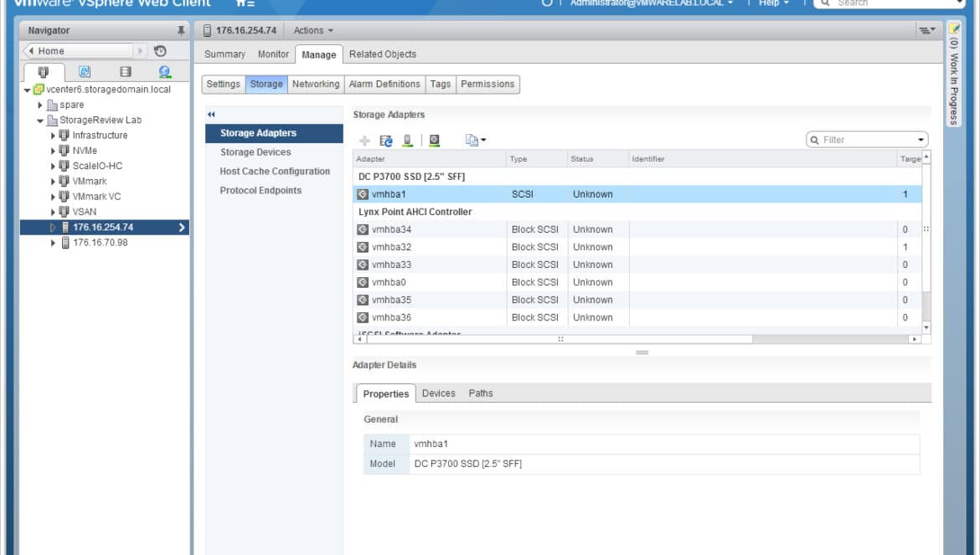Open the copy/export dropdown icon
This screenshot has width=980, height=555.
pyautogui.click(x=475, y=141)
